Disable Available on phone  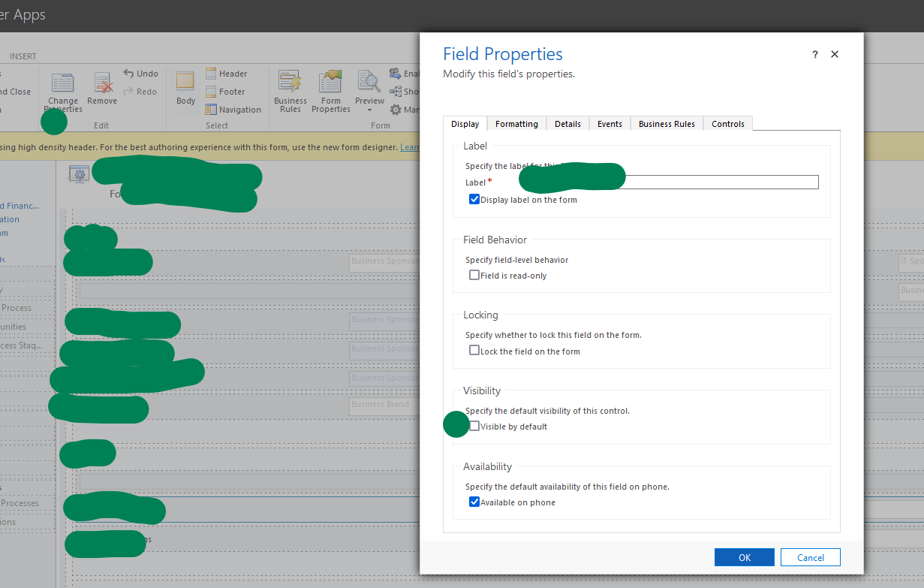pyautogui.click(x=474, y=502)
